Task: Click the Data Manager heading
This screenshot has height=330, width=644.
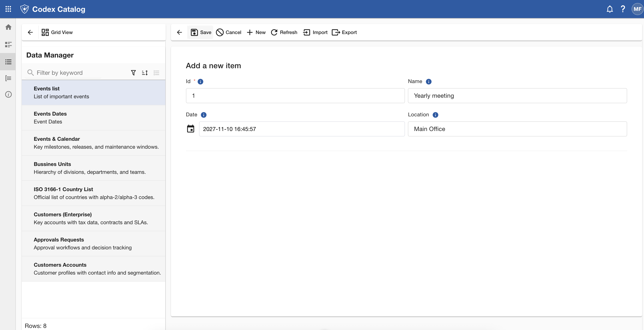Action: click(x=50, y=55)
